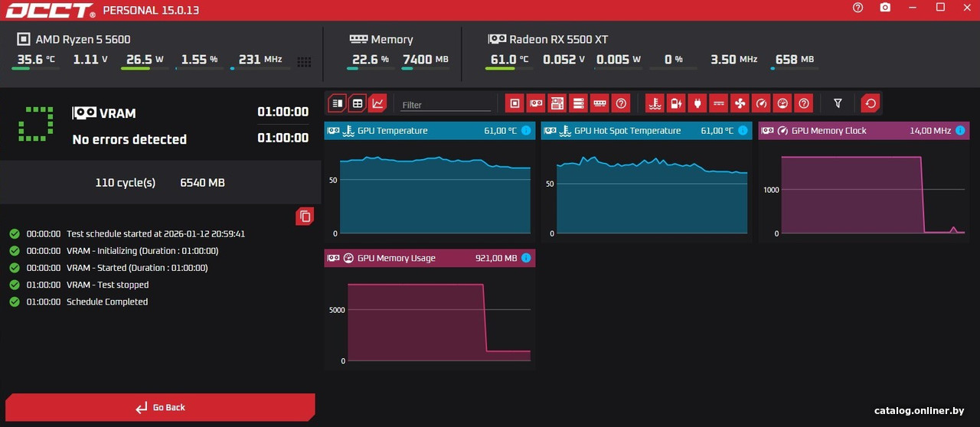The width and height of the screenshot is (980, 427).
Task: Click the motherboard filter icon
Action: coord(557,103)
